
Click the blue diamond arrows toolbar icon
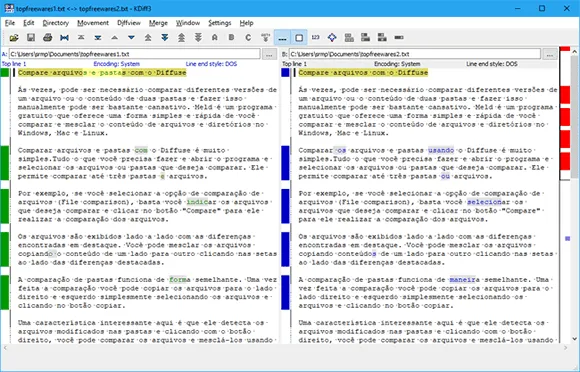(x=332, y=37)
